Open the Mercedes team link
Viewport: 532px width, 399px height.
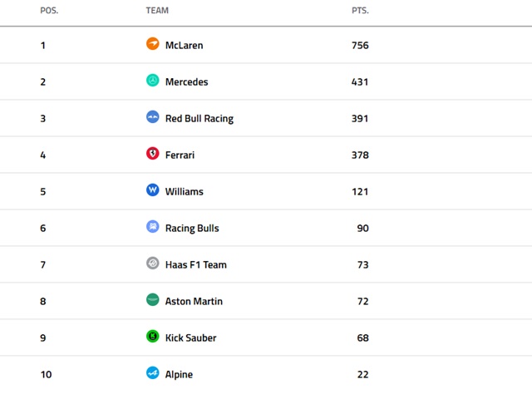[186, 81]
